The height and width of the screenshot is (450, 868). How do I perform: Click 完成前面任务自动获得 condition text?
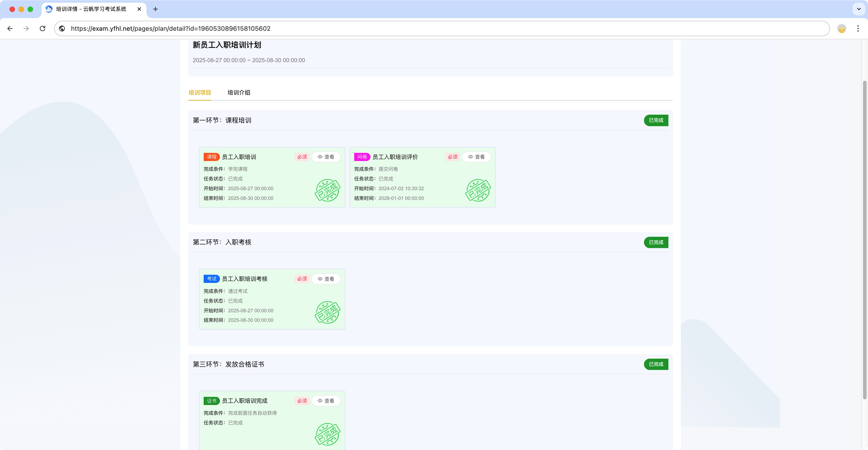252,413
